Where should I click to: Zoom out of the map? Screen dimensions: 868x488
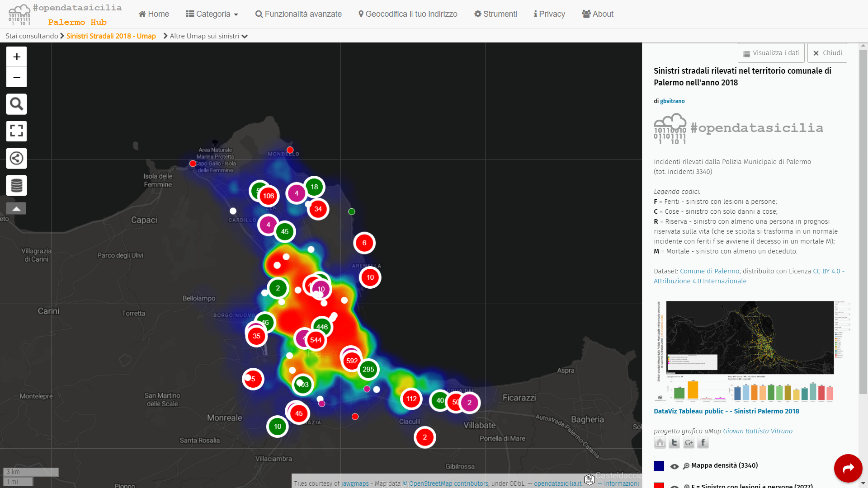(17, 77)
